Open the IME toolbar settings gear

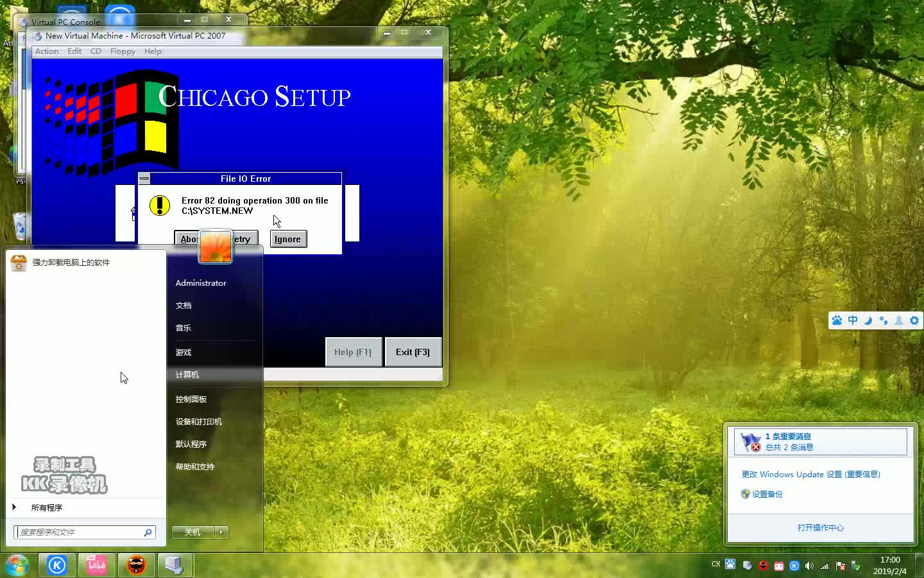tap(914, 320)
